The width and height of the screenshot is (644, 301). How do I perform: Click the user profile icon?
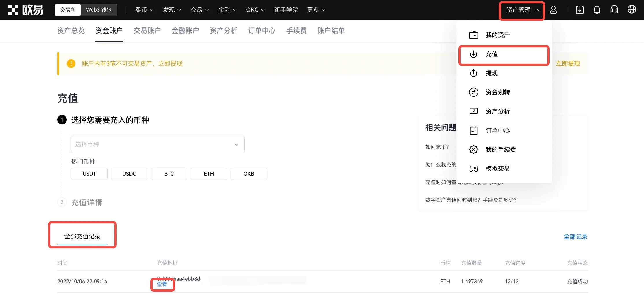tap(553, 10)
